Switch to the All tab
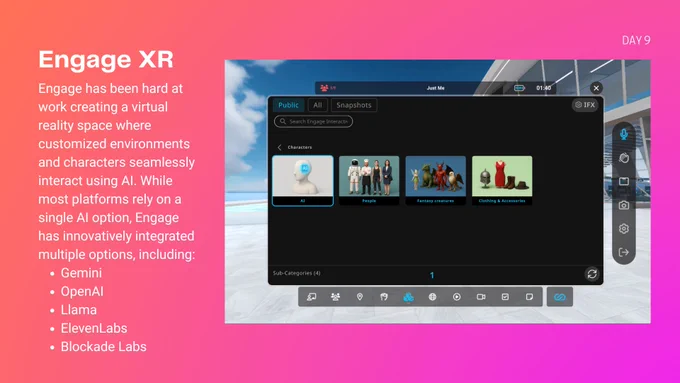 [x=318, y=105]
